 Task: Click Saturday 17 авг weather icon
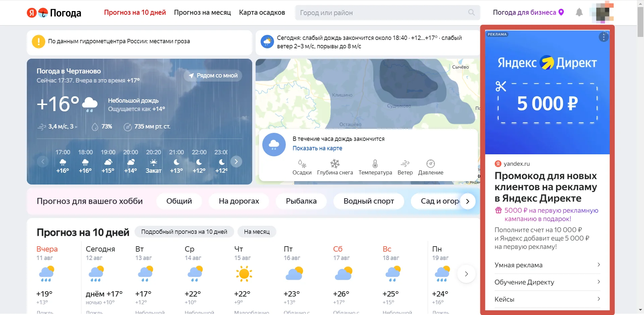(343, 274)
